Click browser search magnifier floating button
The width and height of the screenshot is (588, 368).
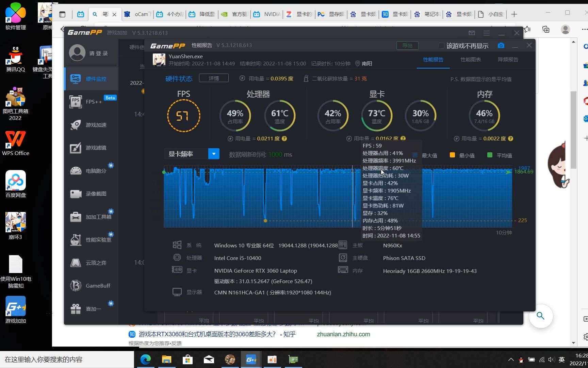click(x=541, y=316)
